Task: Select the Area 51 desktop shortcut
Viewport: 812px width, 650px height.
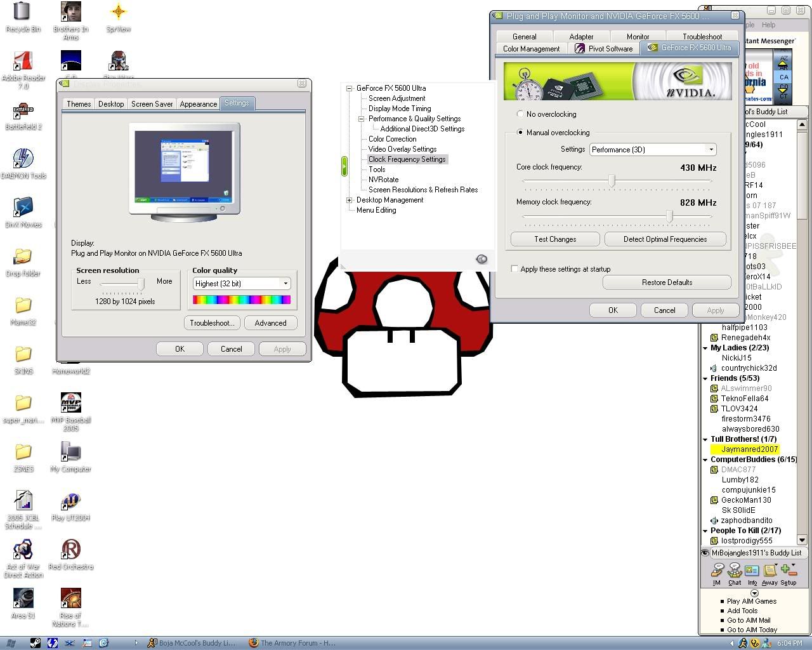Action: (x=23, y=603)
